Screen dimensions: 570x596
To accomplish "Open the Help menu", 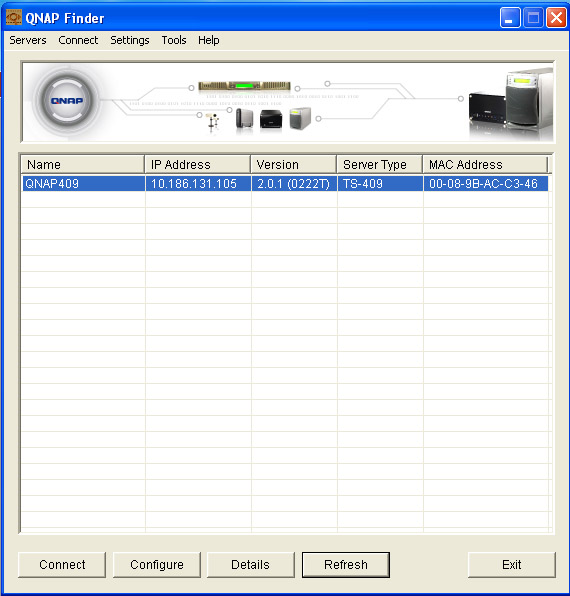I will point(208,40).
